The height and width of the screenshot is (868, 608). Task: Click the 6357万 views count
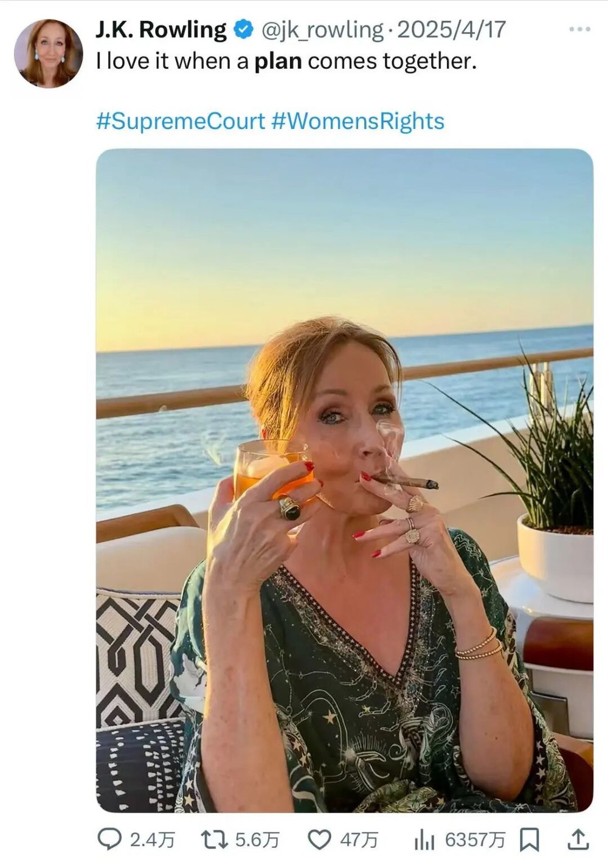click(x=475, y=840)
